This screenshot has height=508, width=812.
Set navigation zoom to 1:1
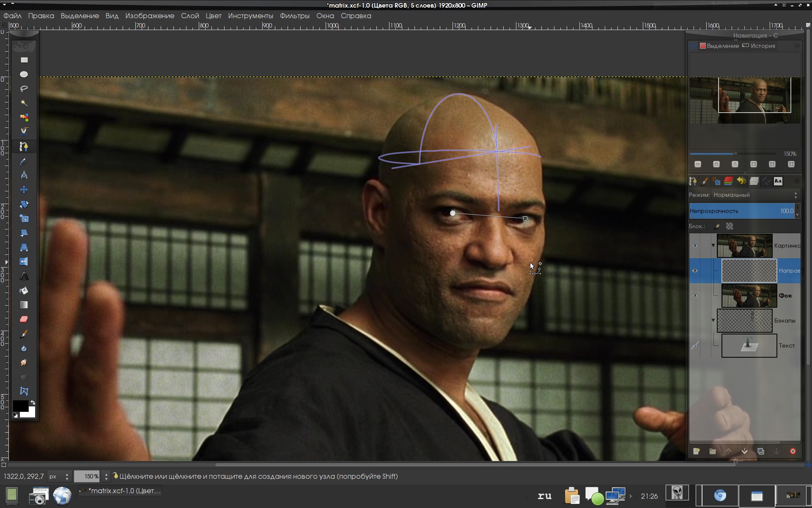(735, 164)
